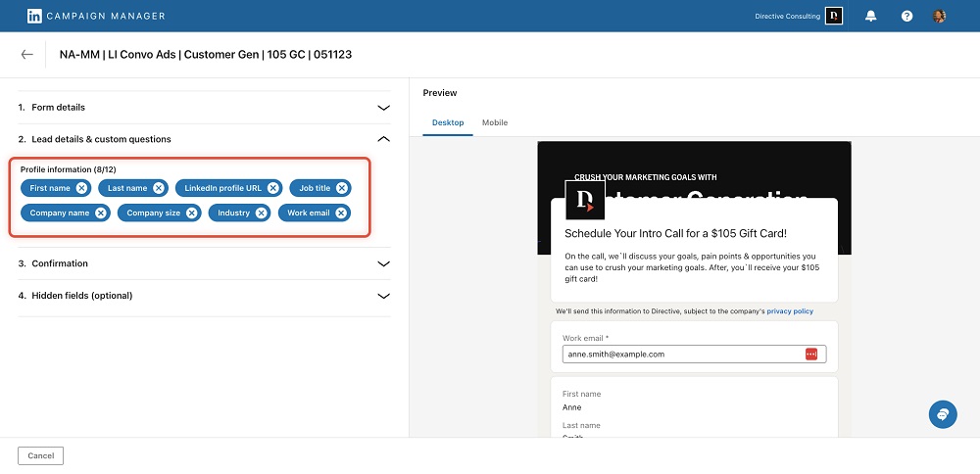Remove the LinkedIn profile URL chip
980x474 pixels.
(x=273, y=188)
